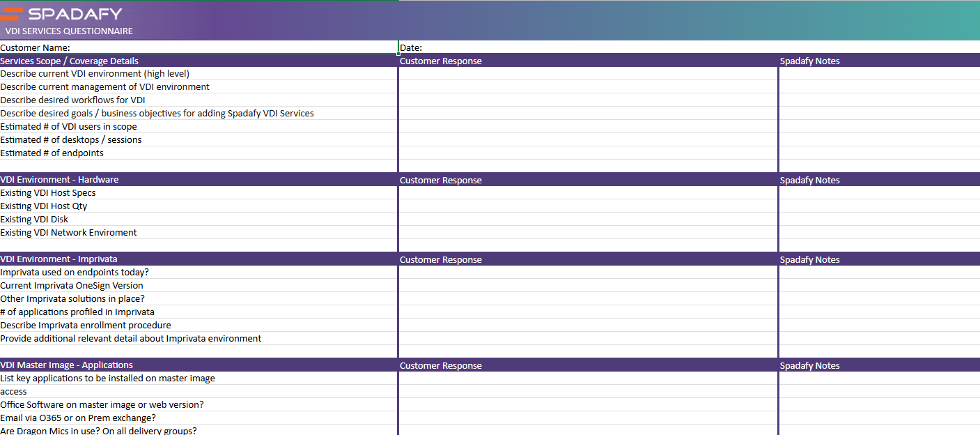Select the VDI Environment - Hardware header

pos(199,179)
